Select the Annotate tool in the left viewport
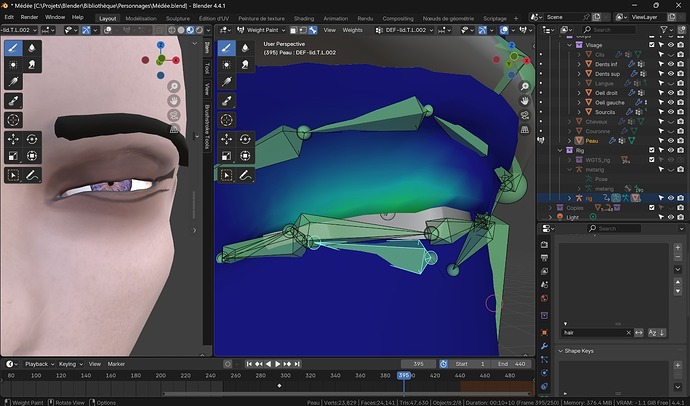 [32, 176]
